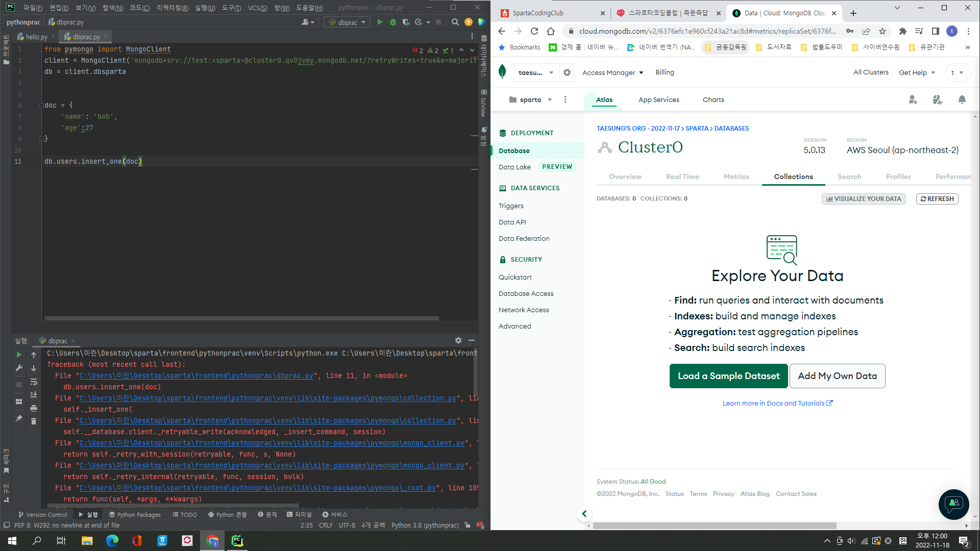Toggle scroll-to-end in Run console
Viewport: 980px width, 551px height.
click(34, 394)
